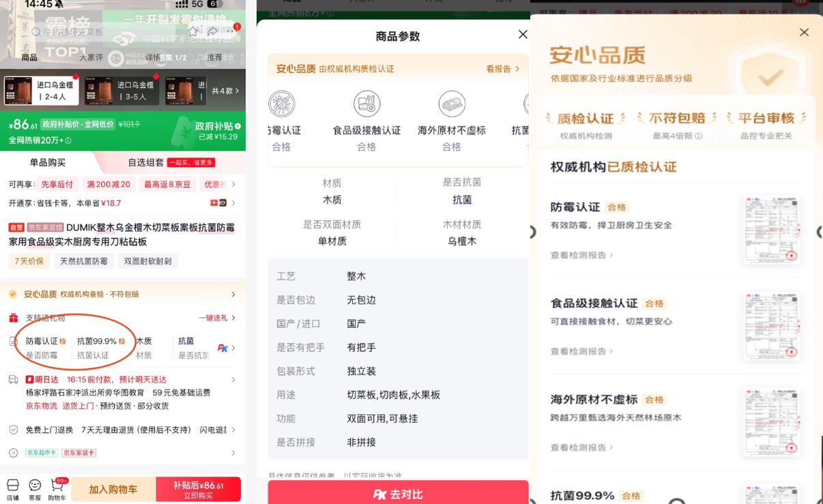The width and height of the screenshot is (823, 504).
Task: Tap the share arrow icon
Action: point(213,31)
